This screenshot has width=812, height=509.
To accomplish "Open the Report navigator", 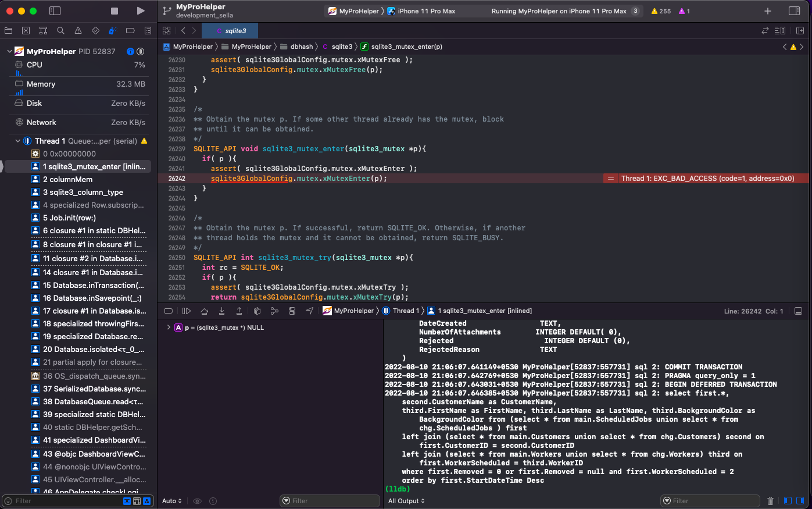I will point(148,31).
